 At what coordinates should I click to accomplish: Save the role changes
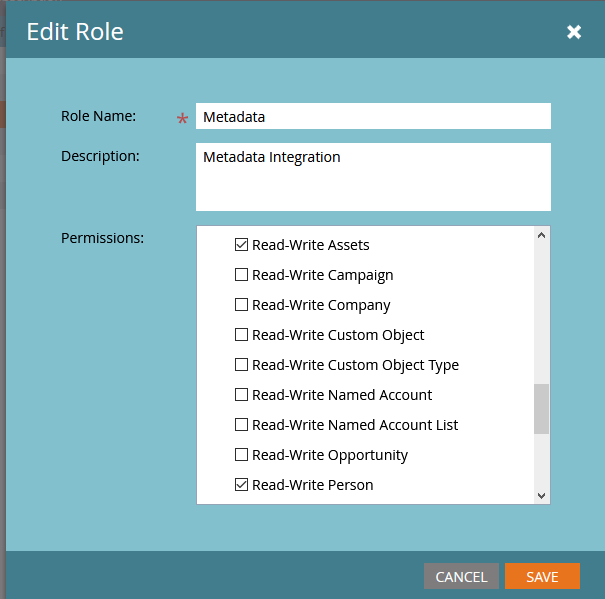(542, 576)
